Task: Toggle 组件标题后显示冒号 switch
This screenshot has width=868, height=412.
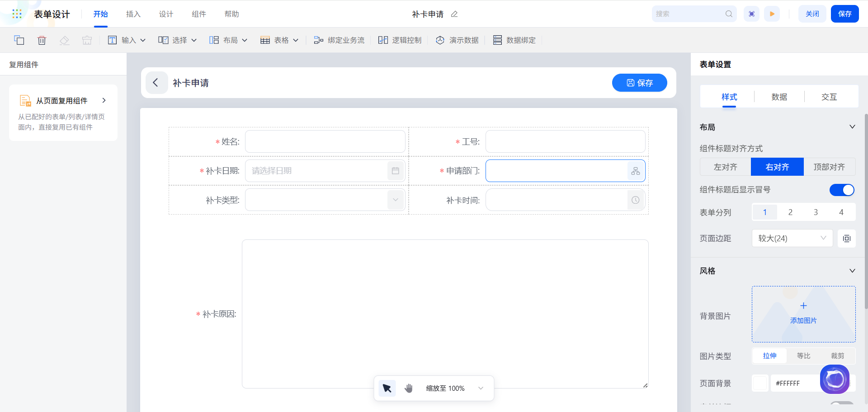Action: pyautogui.click(x=841, y=190)
